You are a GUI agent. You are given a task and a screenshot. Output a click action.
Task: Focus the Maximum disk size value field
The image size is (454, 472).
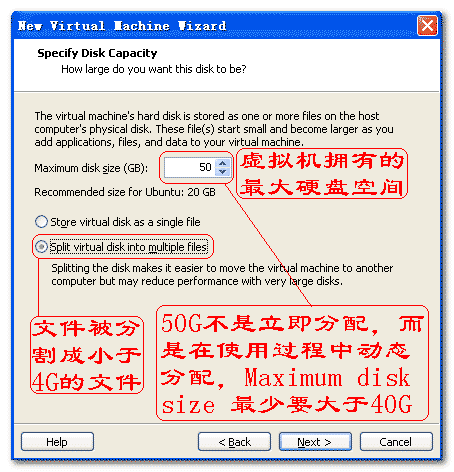(x=189, y=167)
